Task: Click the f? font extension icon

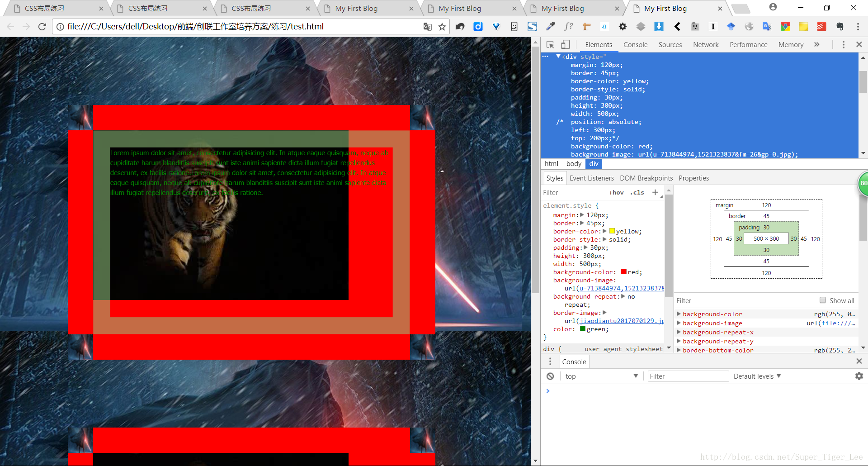Action: click(568, 27)
